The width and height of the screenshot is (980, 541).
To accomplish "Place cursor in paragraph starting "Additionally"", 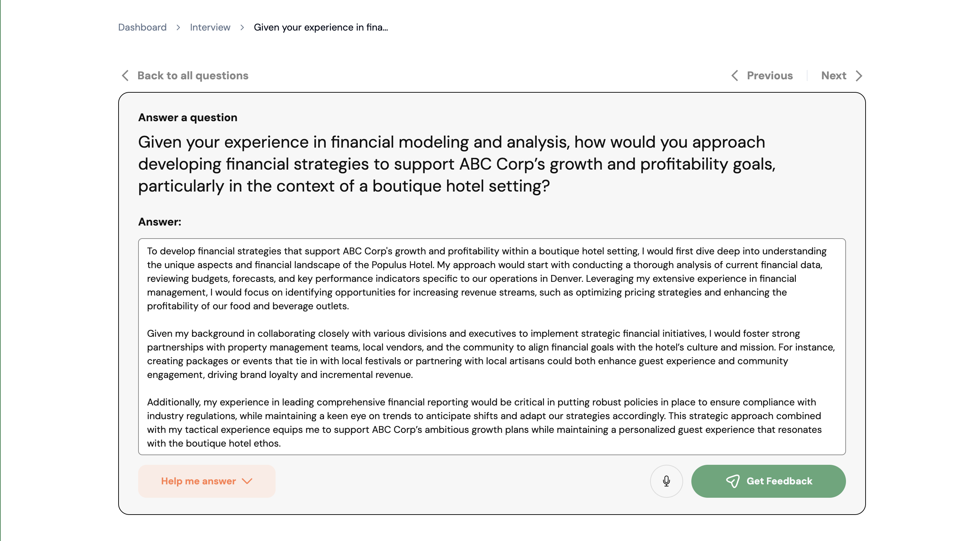I will click(457, 422).
